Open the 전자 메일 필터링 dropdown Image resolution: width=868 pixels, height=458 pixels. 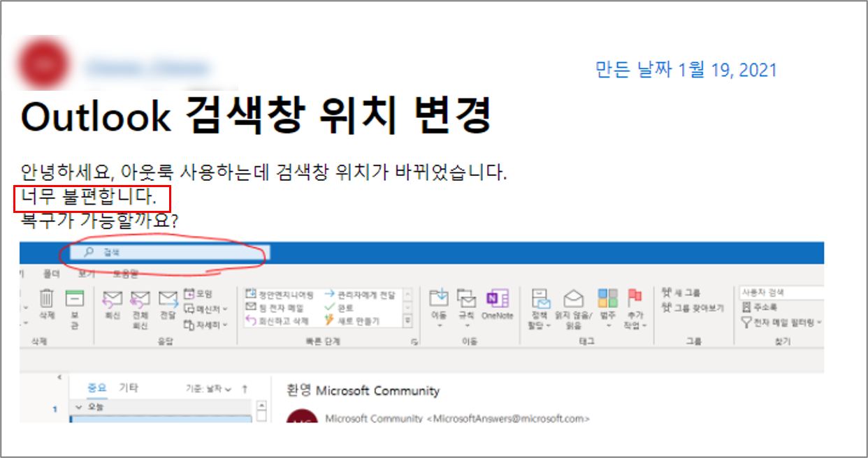click(x=781, y=322)
